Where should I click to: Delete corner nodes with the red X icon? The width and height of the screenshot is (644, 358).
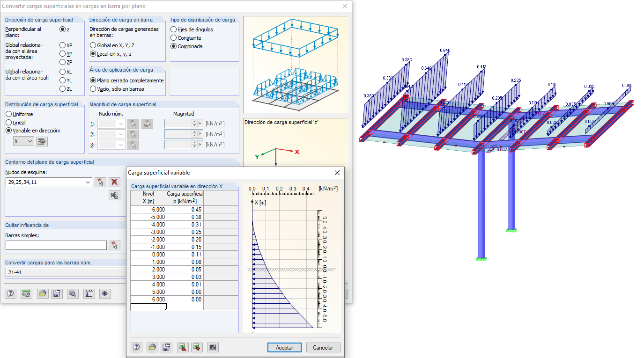coord(114,182)
